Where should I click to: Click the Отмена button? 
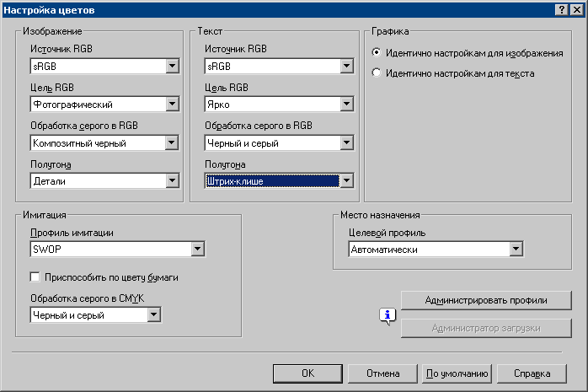point(382,373)
